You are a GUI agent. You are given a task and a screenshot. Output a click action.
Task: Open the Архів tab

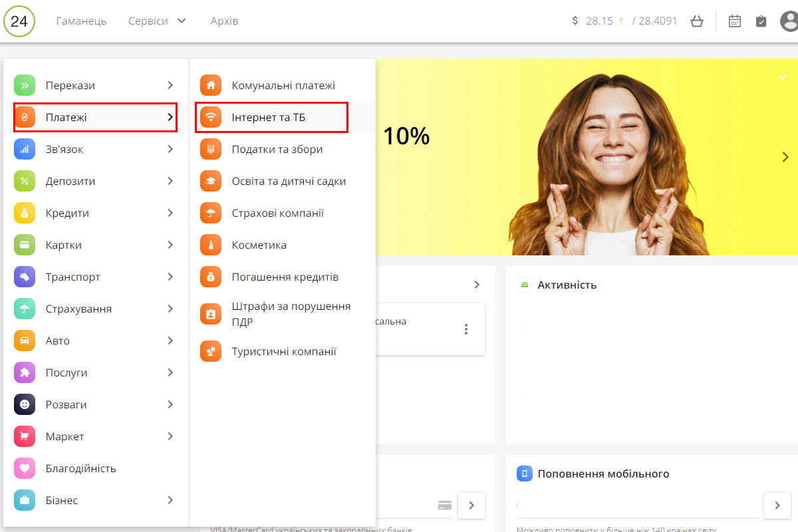224,21
